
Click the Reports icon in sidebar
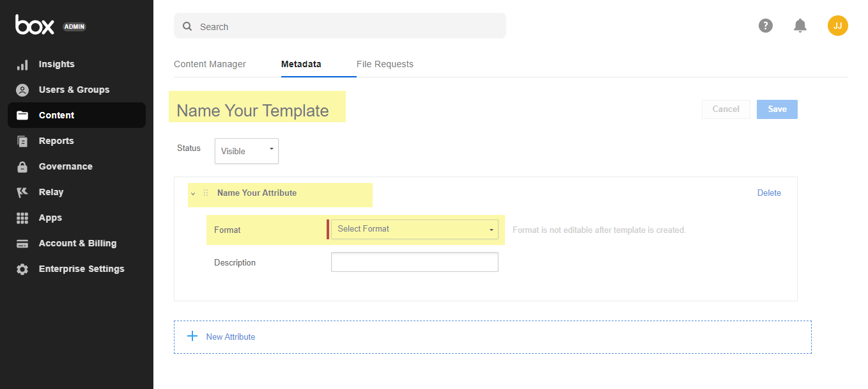click(x=22, y=141)
